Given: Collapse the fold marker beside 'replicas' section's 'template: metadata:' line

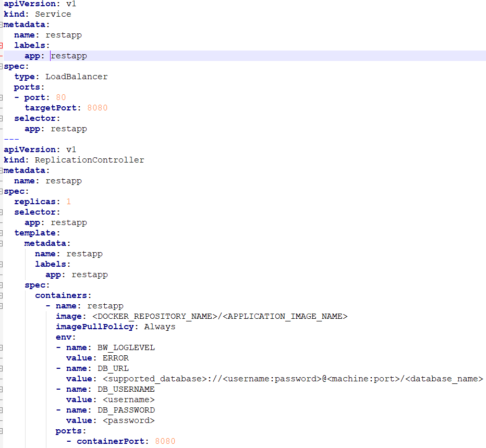Looking at the screenshot, I should coord(1,243).
